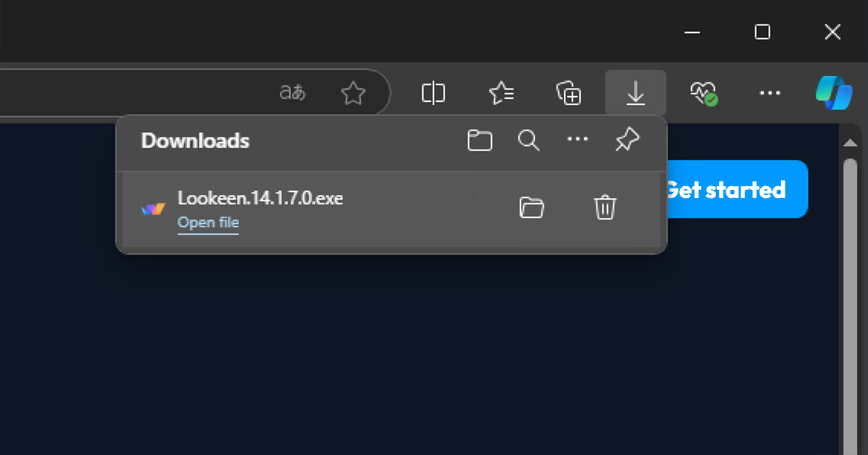Search downloads with magnifier icon
The image size is (868, 455).
pyautogui.click(x=528, y=140)
